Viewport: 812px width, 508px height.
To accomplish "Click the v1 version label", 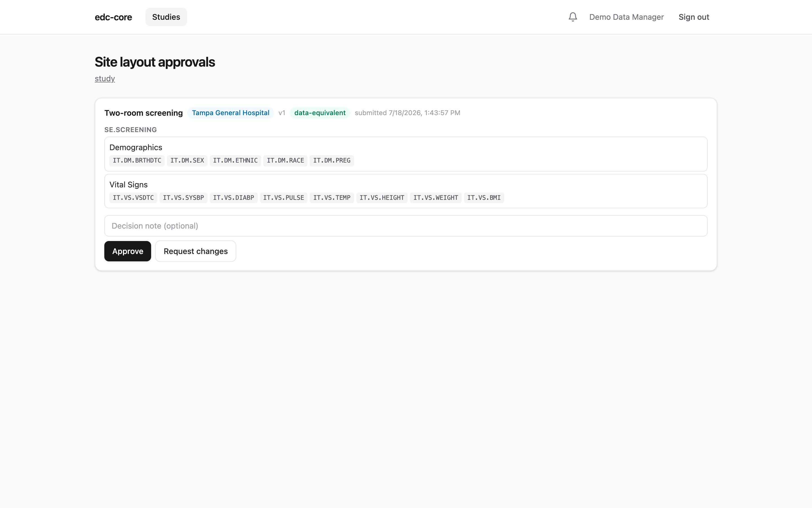I will pos(282,113).
